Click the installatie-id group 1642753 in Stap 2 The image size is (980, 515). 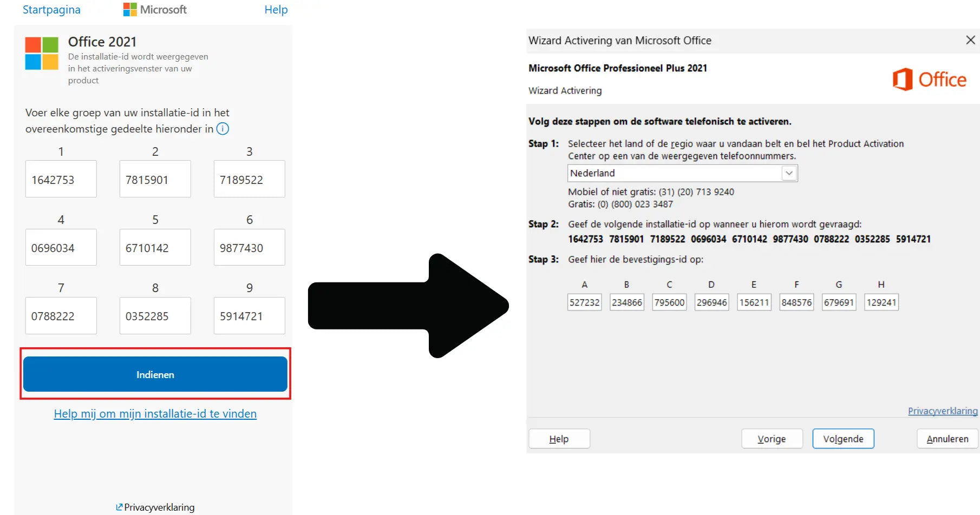[585, 239]
